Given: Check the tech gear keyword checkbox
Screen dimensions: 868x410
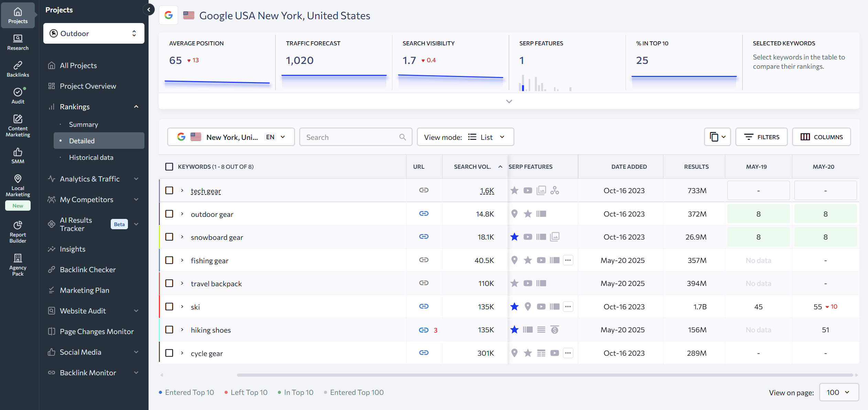Looking at the screenshot, I should (x=169, y=190).
